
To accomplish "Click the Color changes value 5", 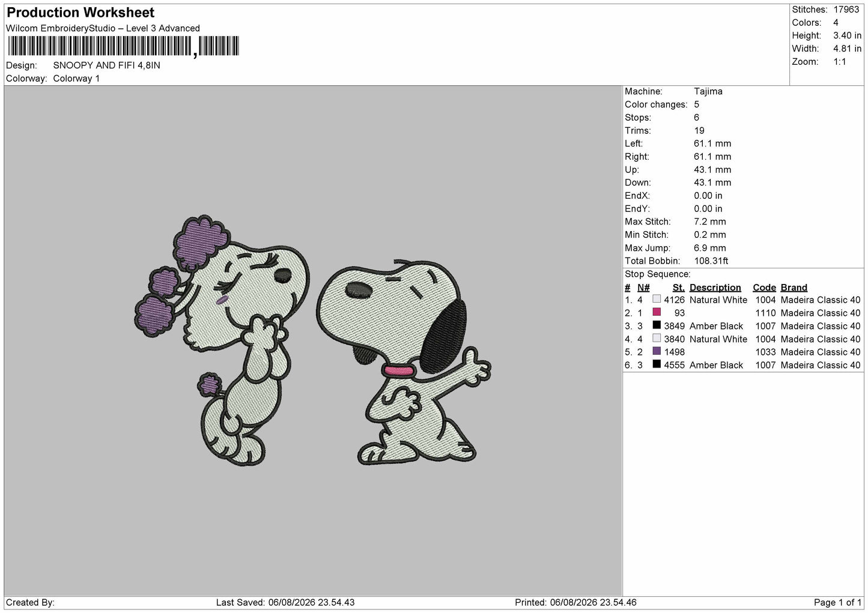I will click(697, 104).
